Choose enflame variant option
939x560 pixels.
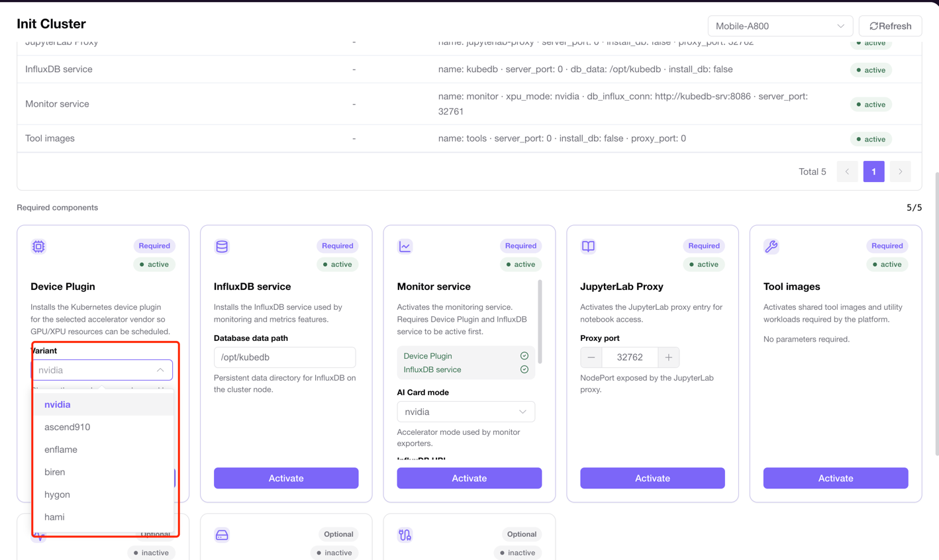(x=103, y=449)
